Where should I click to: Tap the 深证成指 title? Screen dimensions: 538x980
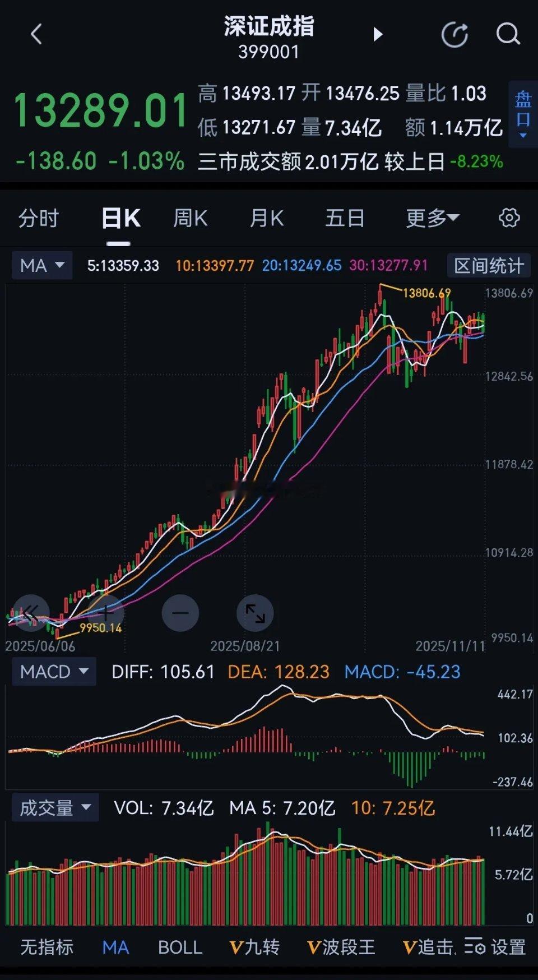coord(269,26)
